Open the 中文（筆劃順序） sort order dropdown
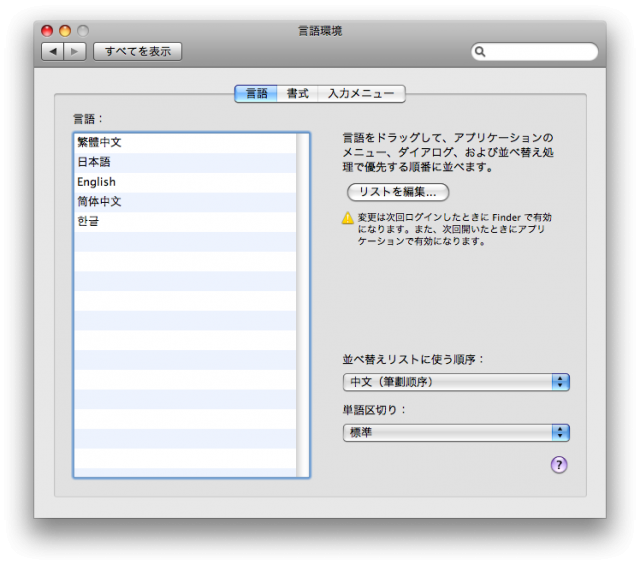The image size is (640, 565). pos(456,382)
